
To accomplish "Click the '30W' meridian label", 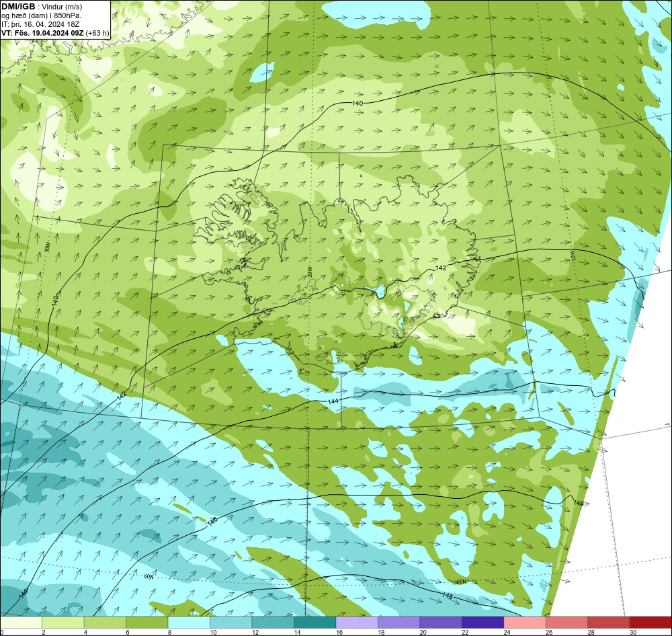I will click(x=47, y=247).
